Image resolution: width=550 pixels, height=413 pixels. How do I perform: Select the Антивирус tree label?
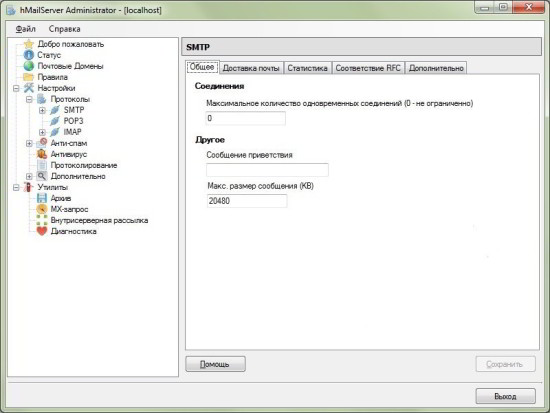click(69, 154)
